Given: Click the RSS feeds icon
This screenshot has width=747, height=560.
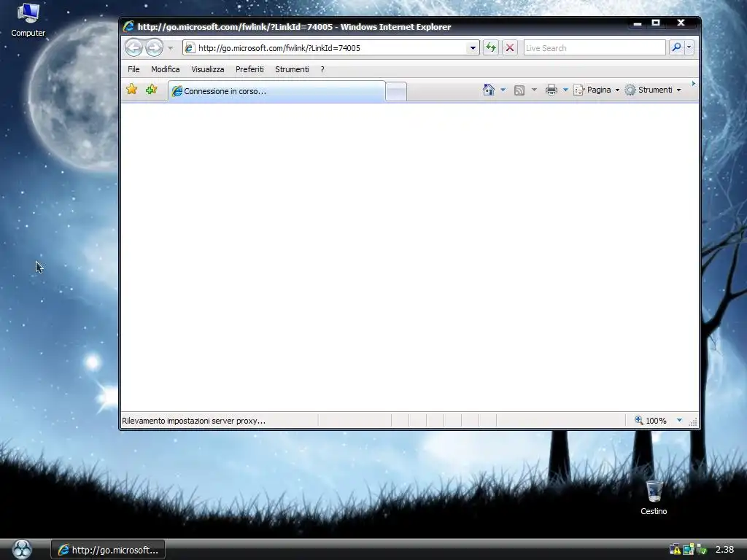Looking at the screenshot, I should (x=519, y=90).
